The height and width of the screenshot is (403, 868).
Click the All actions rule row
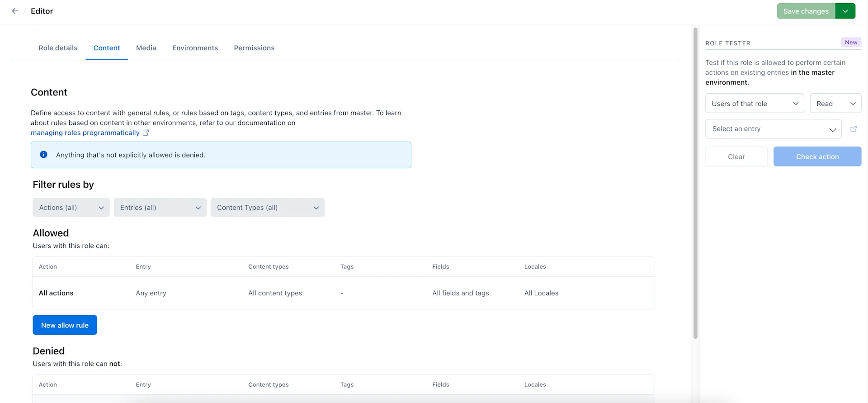pyautogui.click(x=343, y=293)
